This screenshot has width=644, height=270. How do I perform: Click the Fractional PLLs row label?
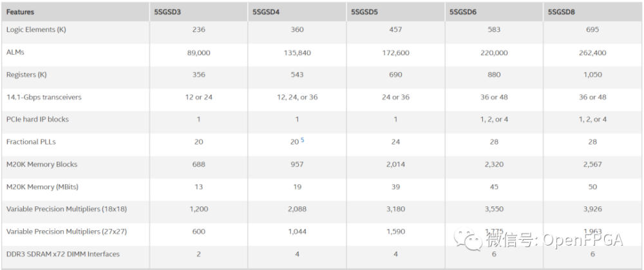coord(31,142)
